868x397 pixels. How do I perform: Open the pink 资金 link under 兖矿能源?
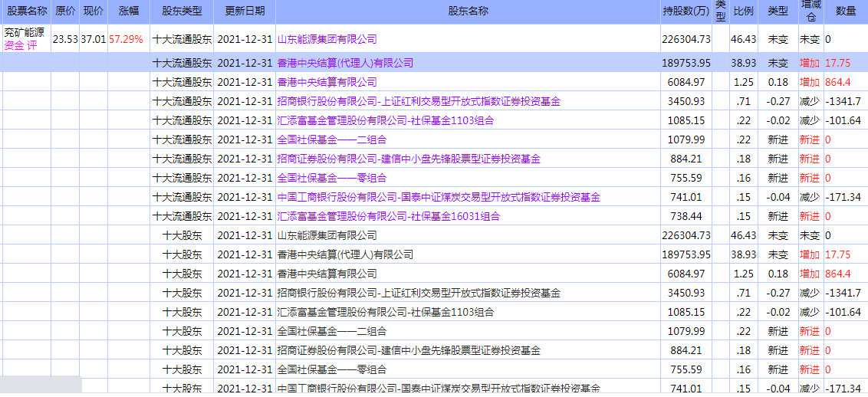(x=14, y=45)
